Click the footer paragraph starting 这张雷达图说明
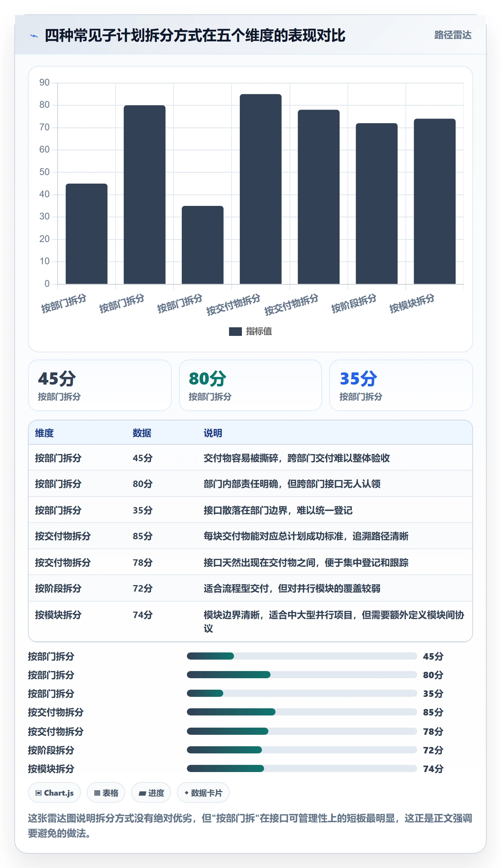The width and height of the screenshot is (501, 868). pyautogui.click(x=250, y=826)
